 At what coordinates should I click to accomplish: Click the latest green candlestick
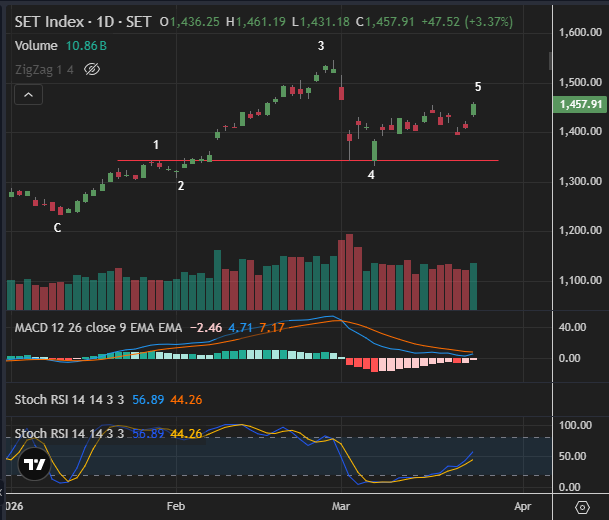point(473,109)
